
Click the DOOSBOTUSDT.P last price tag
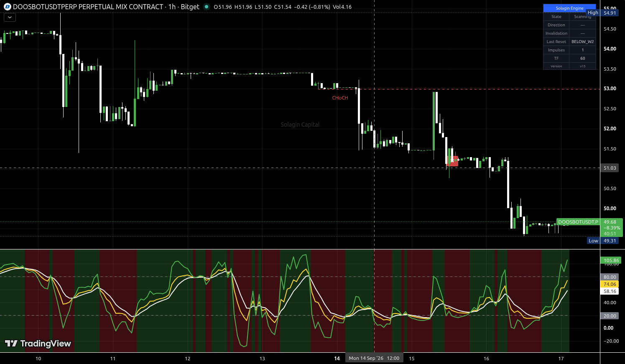(578, 222)
